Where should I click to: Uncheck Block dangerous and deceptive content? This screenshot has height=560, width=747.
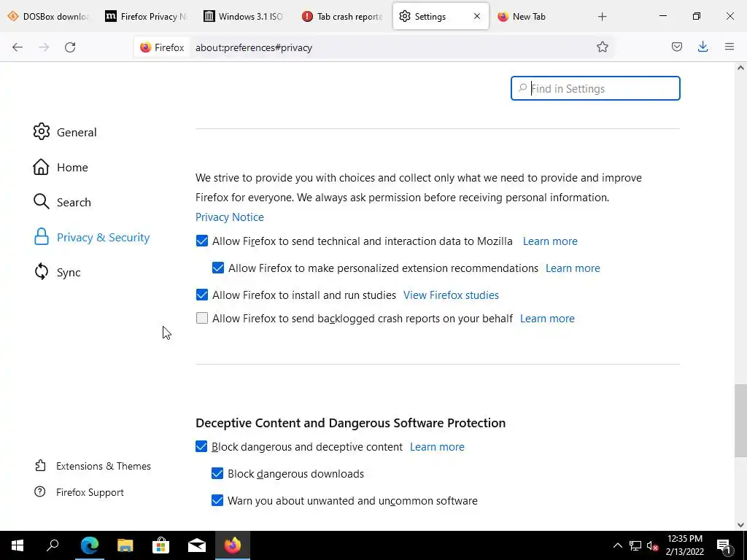201,447
